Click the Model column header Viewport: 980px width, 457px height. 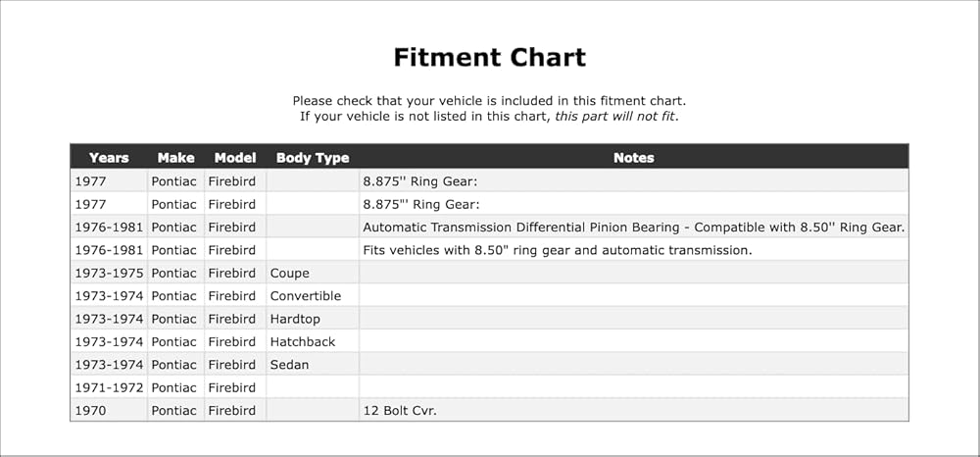tap(235, 158)
